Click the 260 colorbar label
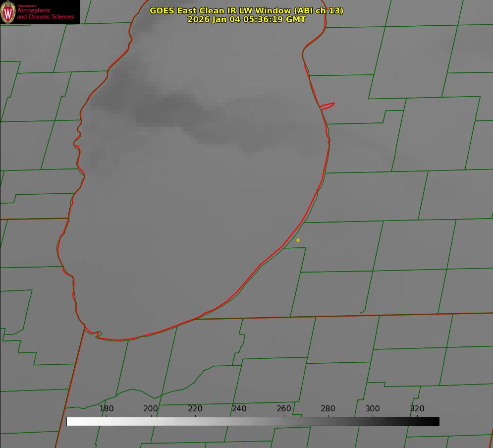 [283, 409]
